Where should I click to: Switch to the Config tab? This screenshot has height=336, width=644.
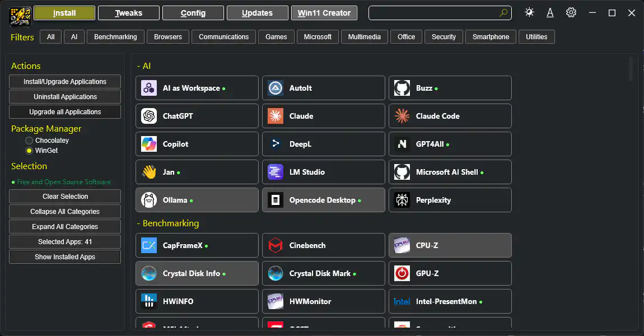pos(193,13)
